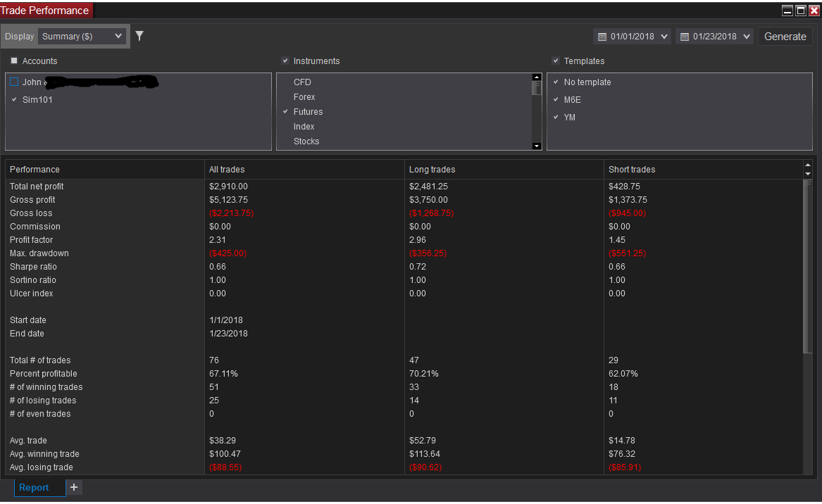Select the 67.11% percent profitable value
The height and width of the screenshot is (504, 822).
223,374
